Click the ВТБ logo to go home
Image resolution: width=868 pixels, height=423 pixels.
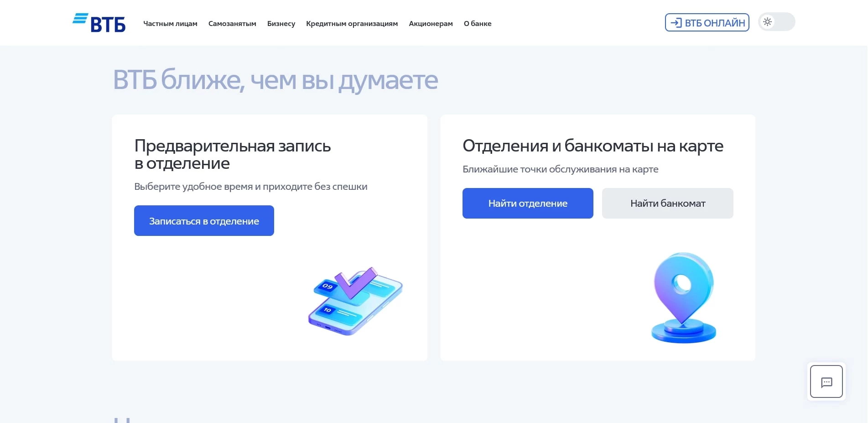pos(100,21)
